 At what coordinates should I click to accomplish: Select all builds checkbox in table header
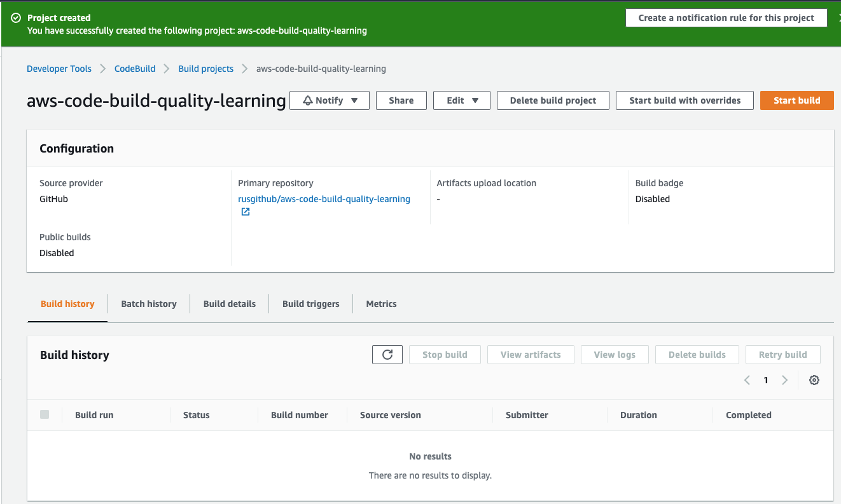(x=45, y=414)
